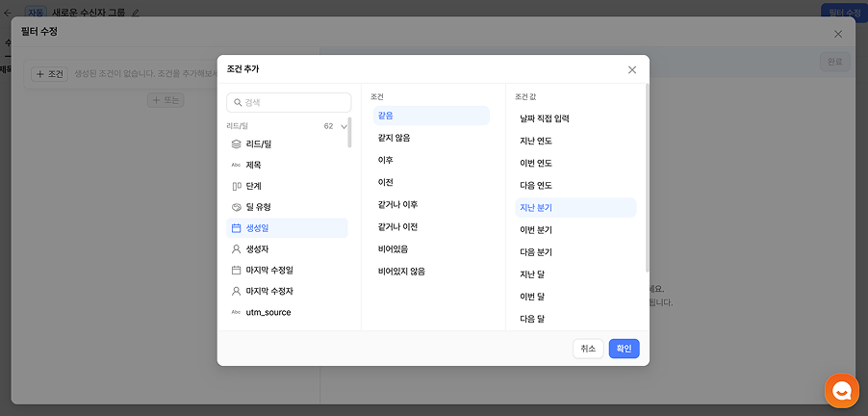Click the 필터 수정 button at top right
Viewport: 868px width, 416px height.
pos(844,12)
